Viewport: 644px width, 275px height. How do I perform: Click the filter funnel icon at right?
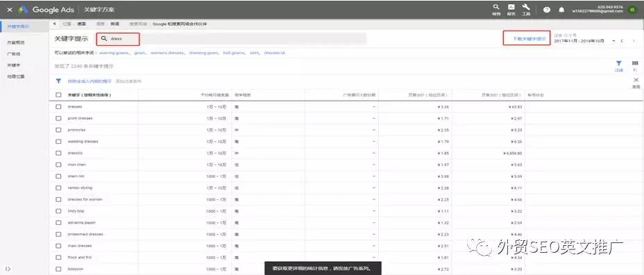(x=618, y=63)
